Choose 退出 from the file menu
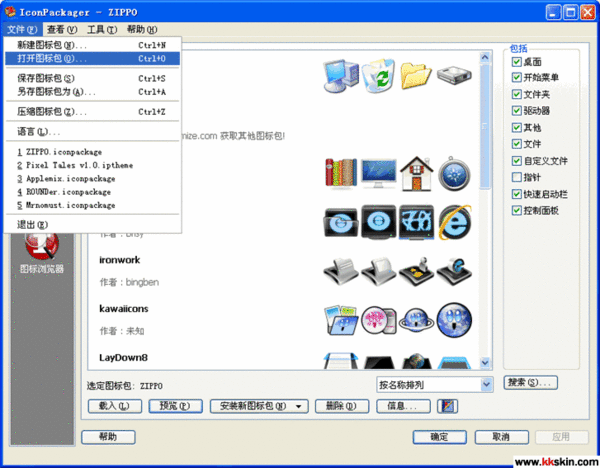 [x=92, y=225]
